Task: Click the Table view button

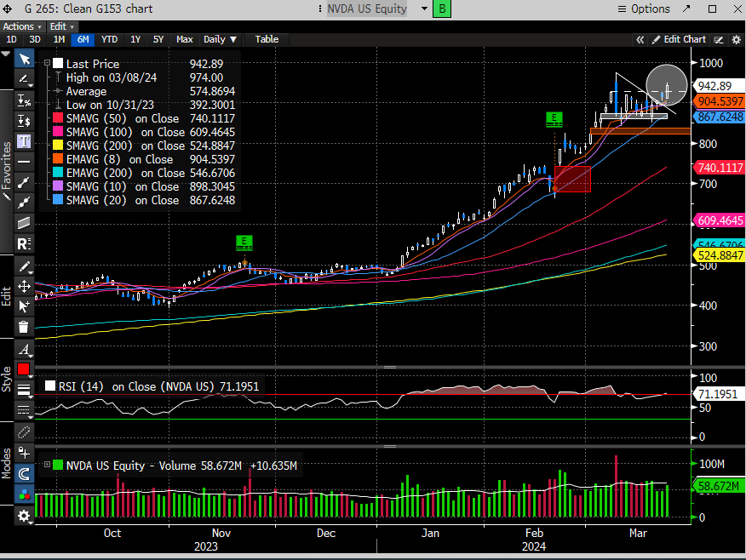Action: click(x=267, y=39)
